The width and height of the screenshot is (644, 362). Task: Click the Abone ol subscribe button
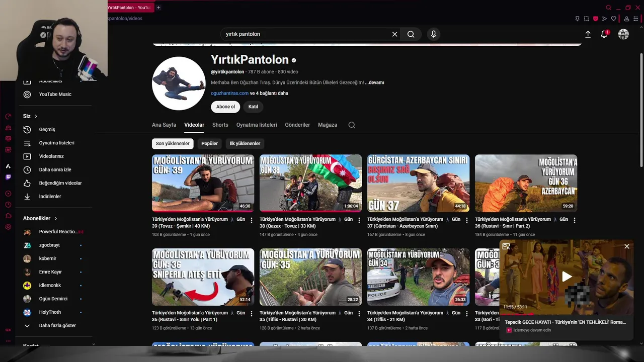[x=225, y=107]
